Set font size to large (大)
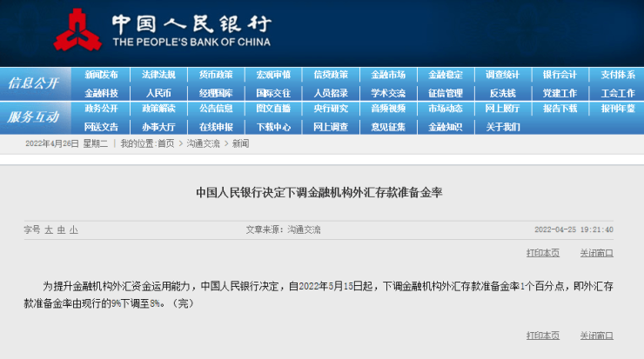This screenshot has height=359, width=644. 49,229
